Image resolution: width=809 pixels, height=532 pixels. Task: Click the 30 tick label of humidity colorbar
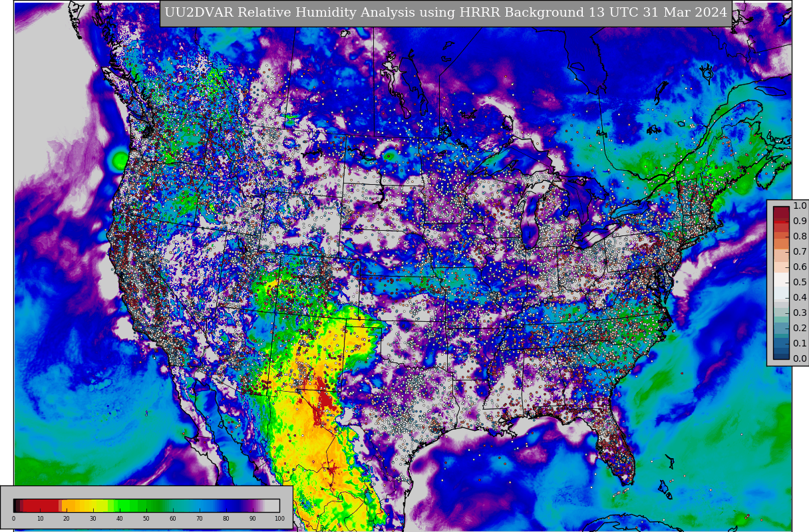point(93,519)
